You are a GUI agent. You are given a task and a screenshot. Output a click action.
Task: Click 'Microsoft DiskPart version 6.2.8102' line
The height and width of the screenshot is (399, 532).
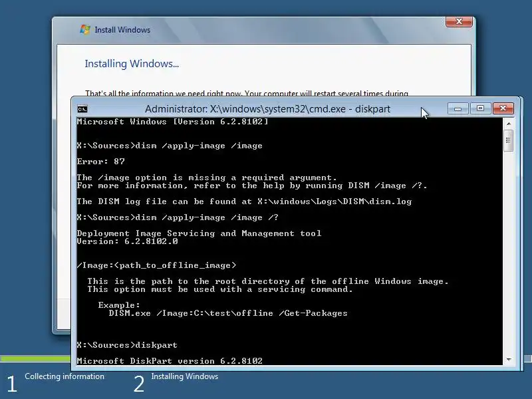pos(170,360)
